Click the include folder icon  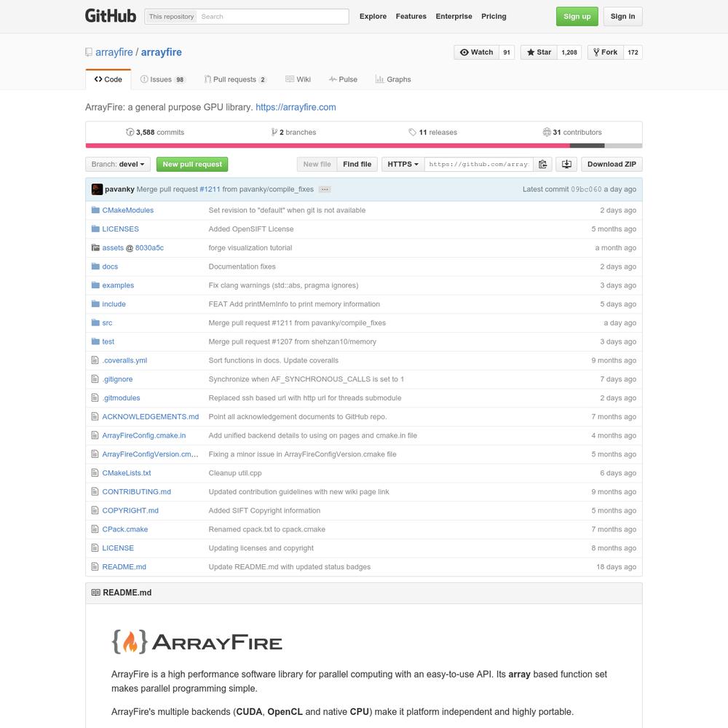[x=95, y=304]
